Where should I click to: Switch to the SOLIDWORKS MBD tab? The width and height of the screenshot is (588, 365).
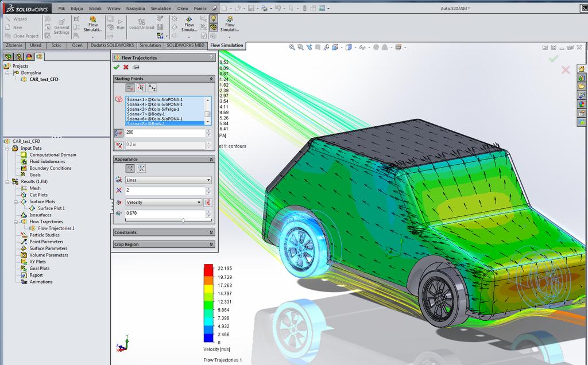(185, 45)
